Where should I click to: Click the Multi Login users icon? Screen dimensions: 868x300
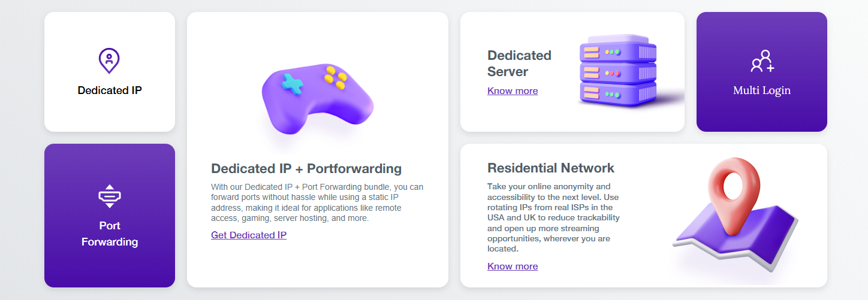[762, 61]
